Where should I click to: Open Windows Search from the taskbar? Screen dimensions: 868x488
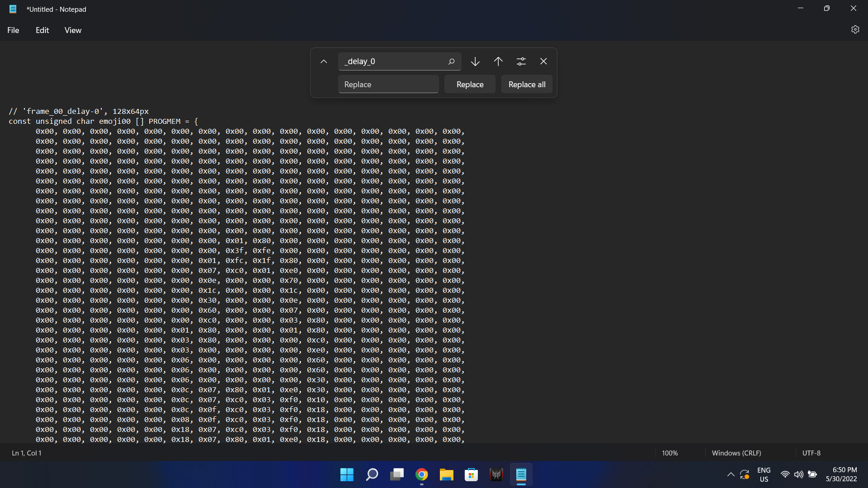(x=371, y=474)
